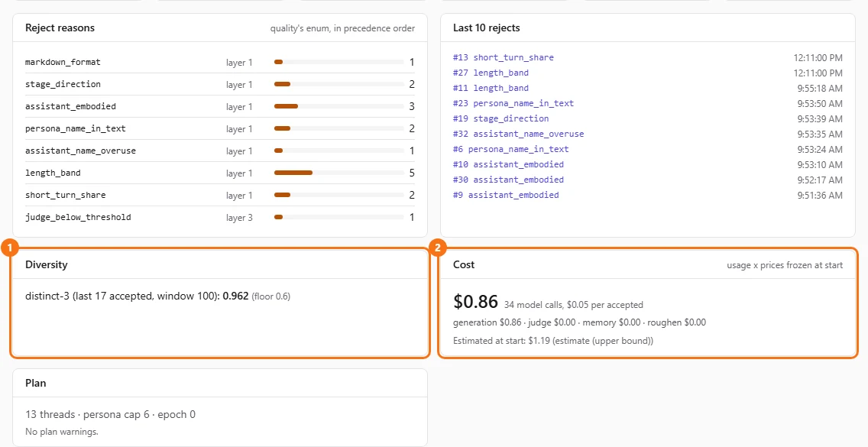Click the 9:55:18 AM reject timestamp

click(x=821, y=88)
